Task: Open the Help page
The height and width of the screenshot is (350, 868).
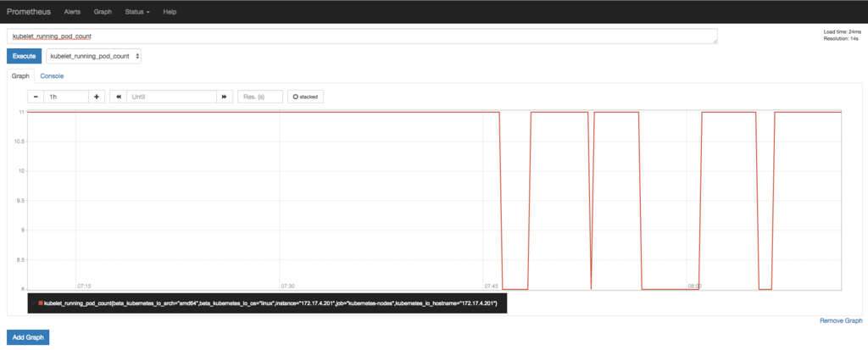Action: coord(170,12)
